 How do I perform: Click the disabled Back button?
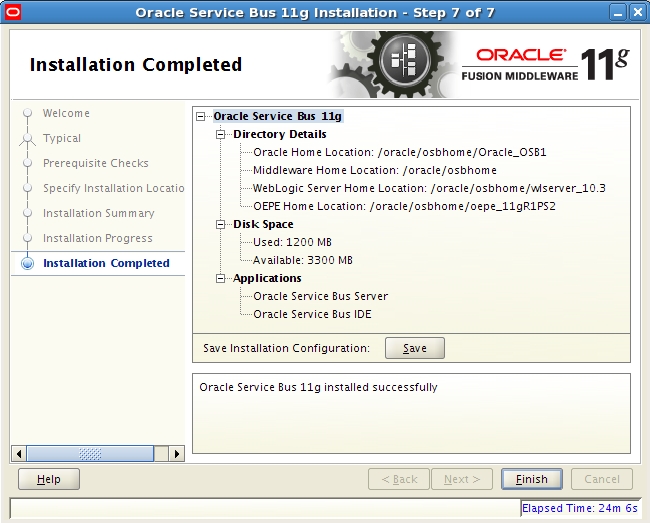(399, 479)
